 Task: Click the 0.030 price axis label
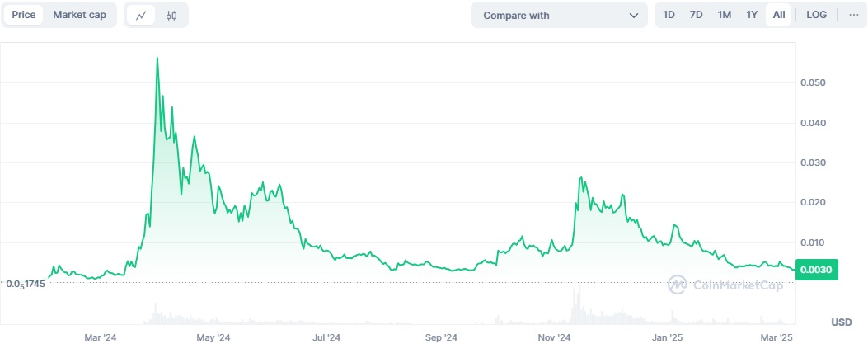pyautogui.click(x=814, y=162)
